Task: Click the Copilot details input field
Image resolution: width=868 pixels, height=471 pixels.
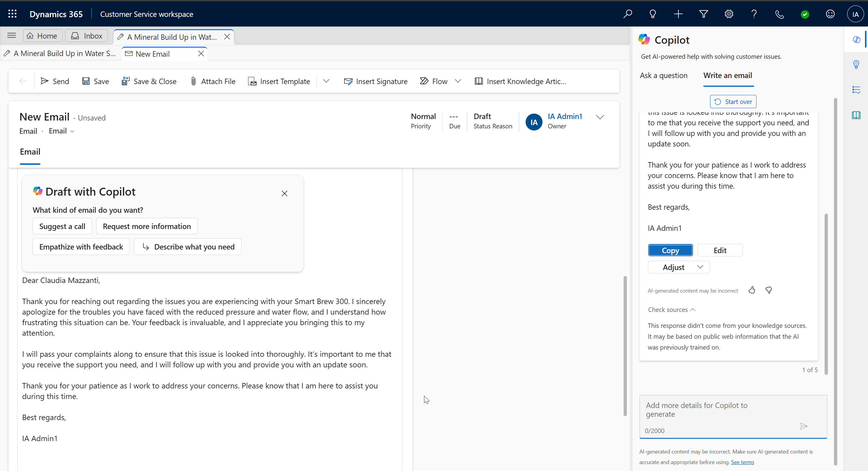Action: pos(733,417)
